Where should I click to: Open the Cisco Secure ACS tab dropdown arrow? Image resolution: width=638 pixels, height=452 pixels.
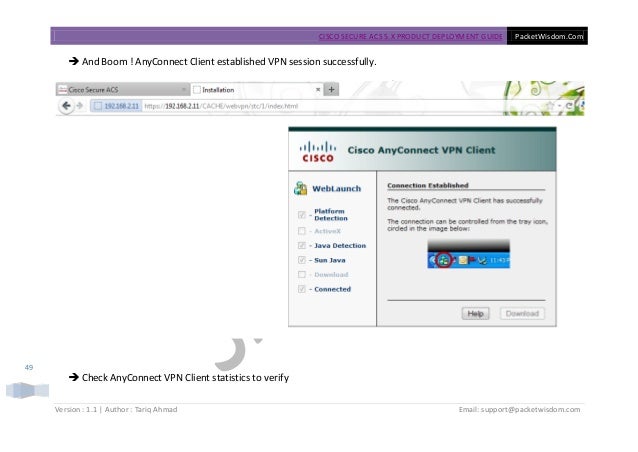pos(184,90)
